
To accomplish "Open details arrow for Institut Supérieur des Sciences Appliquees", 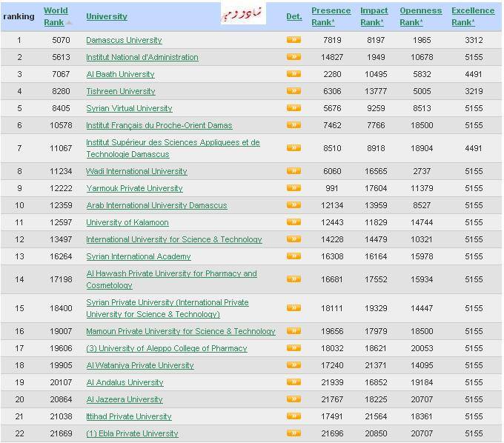I will pyautogui.click(x=294, y=147).
